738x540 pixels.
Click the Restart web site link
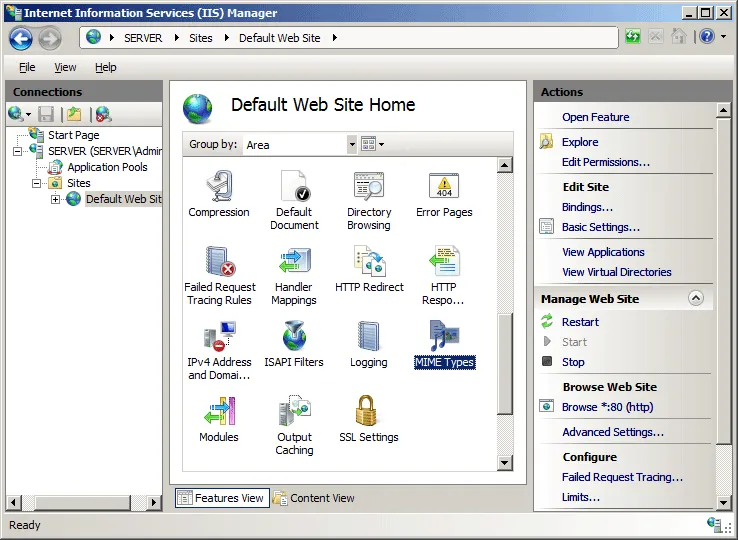pyautogui.click(x=580, y=322)
